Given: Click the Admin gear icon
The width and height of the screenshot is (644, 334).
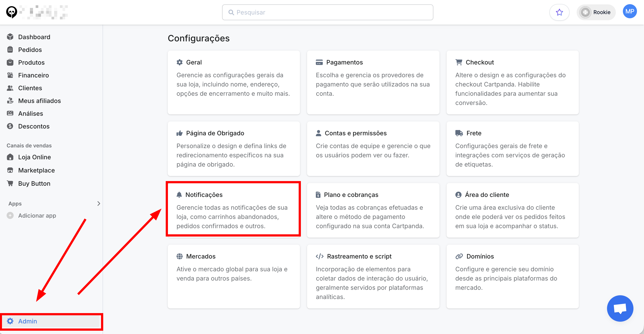Looking at the screenshot, I should [10, 321].
